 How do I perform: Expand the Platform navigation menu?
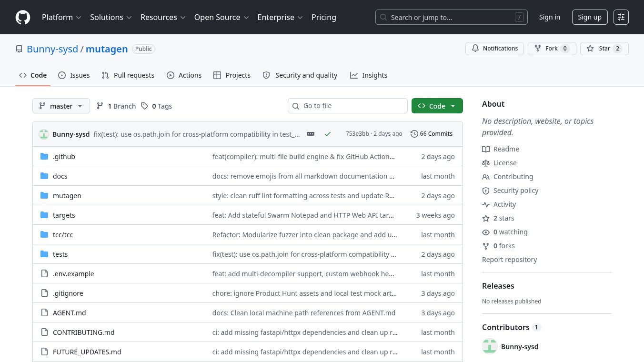pos(61,17)
